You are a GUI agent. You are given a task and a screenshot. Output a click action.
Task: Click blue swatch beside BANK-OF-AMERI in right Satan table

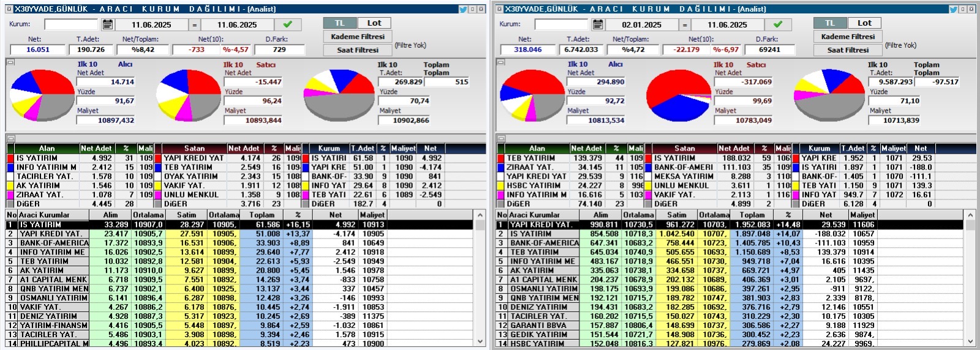pyautogui.click(x=648, y=167)
